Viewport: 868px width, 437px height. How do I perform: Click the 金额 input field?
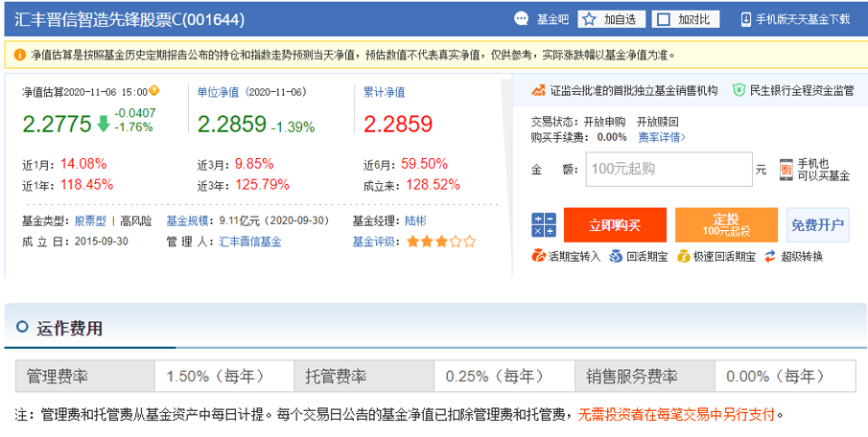[x=669, y=170]
